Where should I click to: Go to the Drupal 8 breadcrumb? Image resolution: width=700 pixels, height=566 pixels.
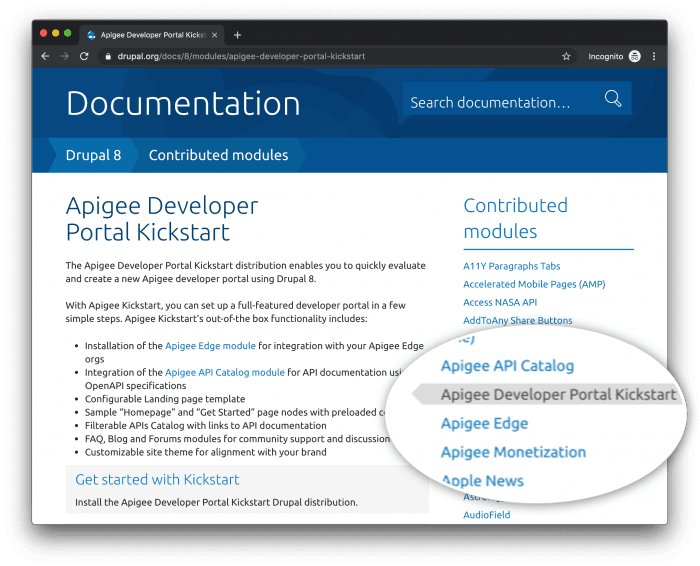(x=93, y=155)
